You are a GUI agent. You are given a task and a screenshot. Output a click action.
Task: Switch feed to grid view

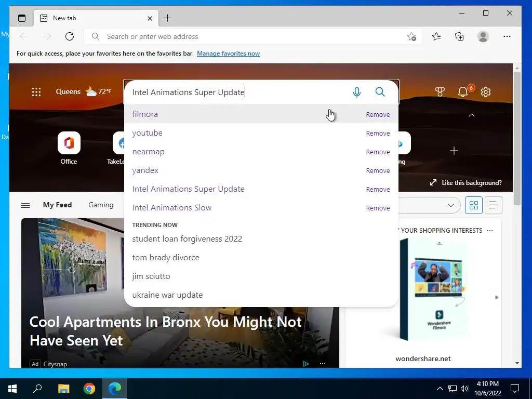tap(474, 205)
